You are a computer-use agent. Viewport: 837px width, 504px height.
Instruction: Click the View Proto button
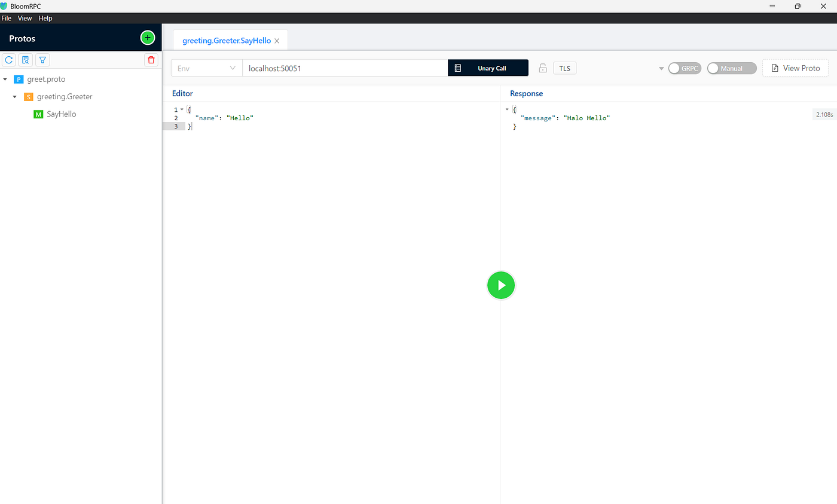click(796, 68)
